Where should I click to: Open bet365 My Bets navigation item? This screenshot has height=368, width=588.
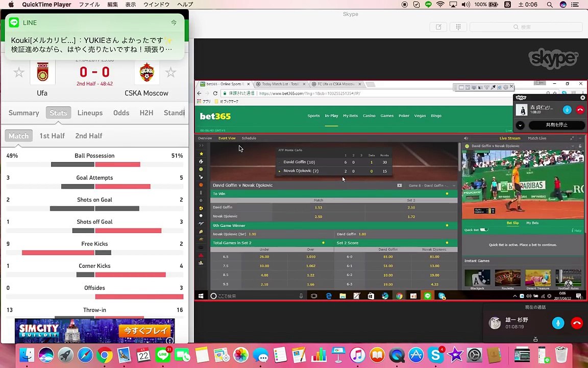(350, 116)
